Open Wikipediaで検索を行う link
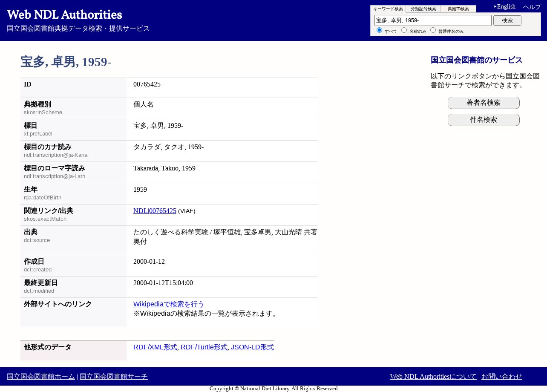The height and width of the screenshot is (392, 547). 169,304
